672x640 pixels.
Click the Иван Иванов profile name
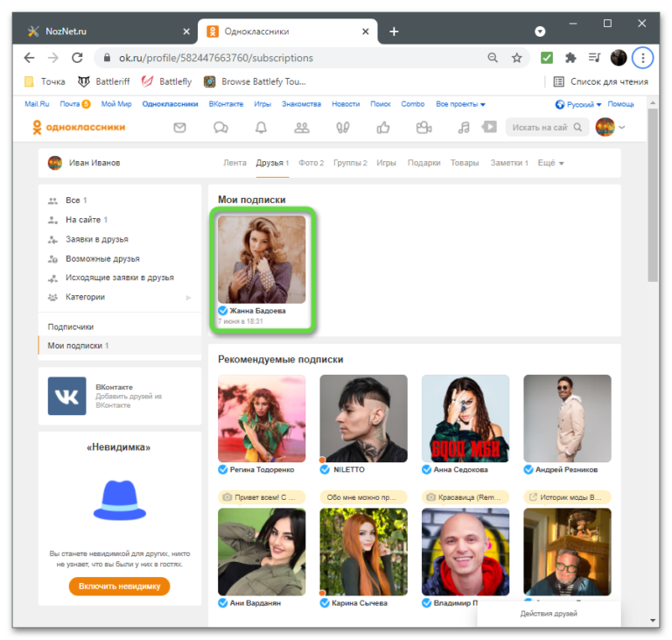[x=94, y=163]
